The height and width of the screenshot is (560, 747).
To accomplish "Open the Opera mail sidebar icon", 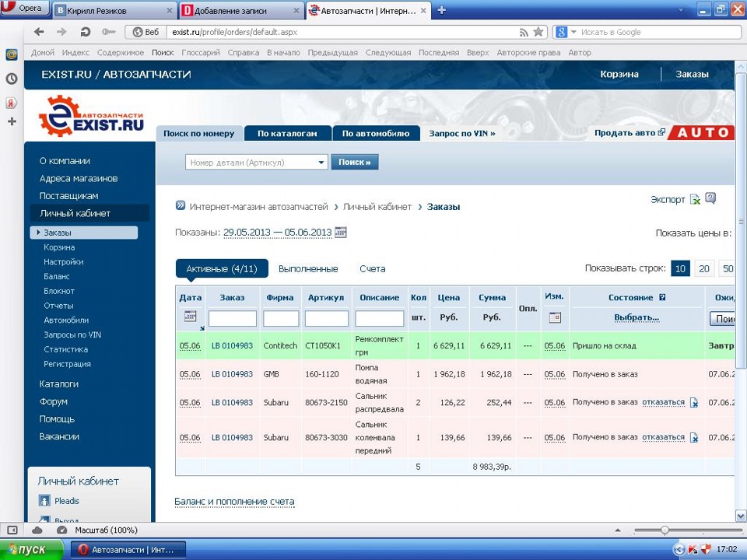I will coord(12,54).
